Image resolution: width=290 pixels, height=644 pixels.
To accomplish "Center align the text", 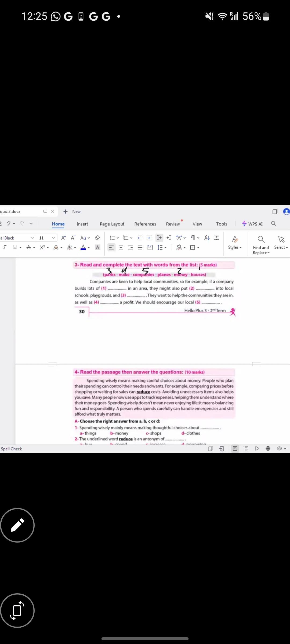I will tap(121, 247).
